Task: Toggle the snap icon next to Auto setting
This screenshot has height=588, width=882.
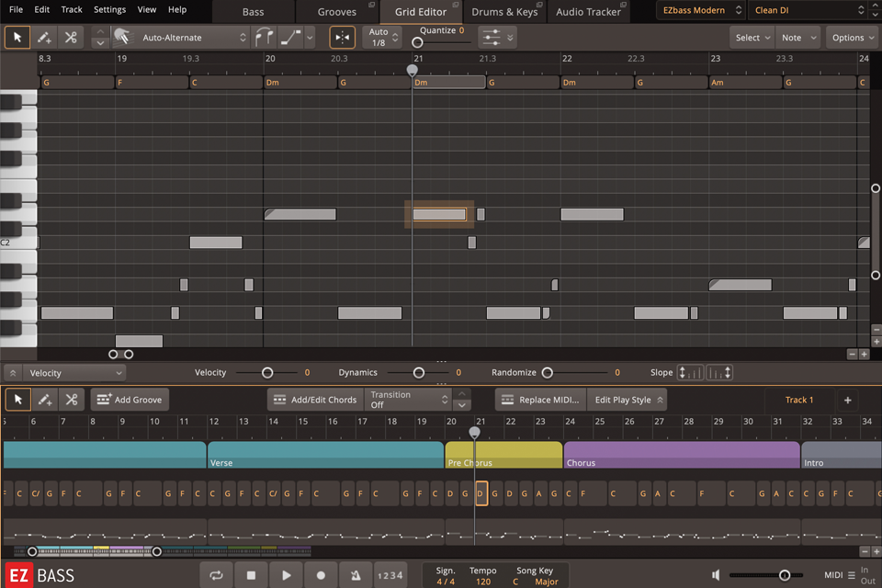Action: pos(342,37)
